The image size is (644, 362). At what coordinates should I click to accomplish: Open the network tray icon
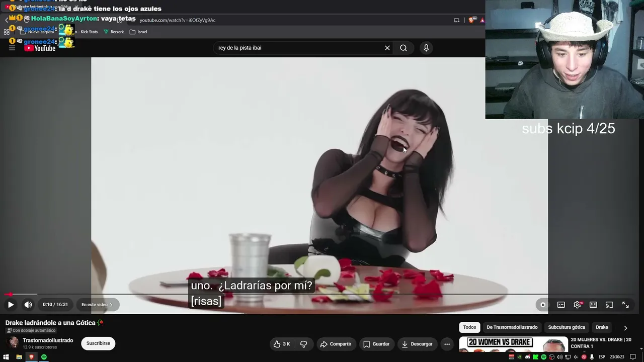click(568, 357)
